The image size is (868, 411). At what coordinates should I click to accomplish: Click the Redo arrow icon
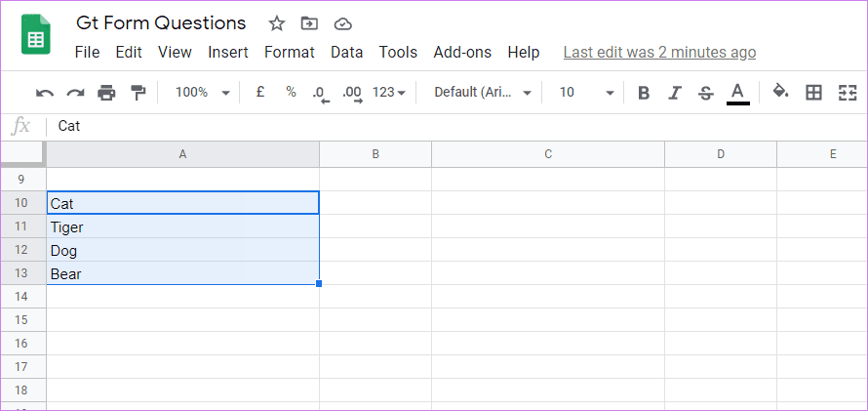point(75,93)
